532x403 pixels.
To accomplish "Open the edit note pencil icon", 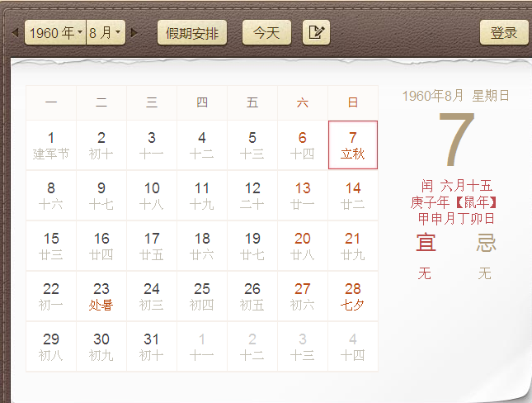I will point(316,33).
